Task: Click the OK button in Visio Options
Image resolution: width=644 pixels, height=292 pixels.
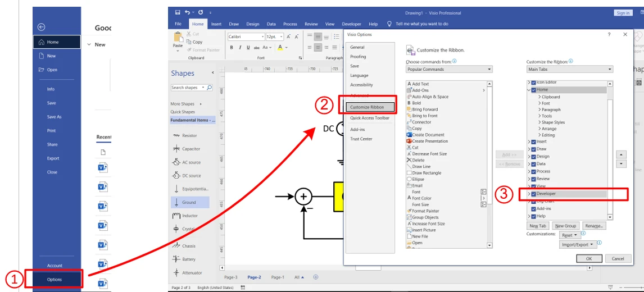Action: [x=589, y=258]
